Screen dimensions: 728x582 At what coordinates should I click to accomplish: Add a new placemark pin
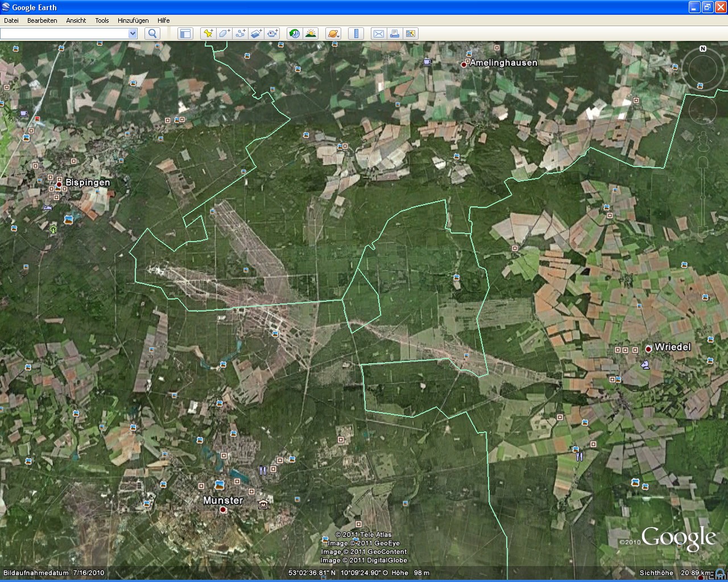(208, 34)
